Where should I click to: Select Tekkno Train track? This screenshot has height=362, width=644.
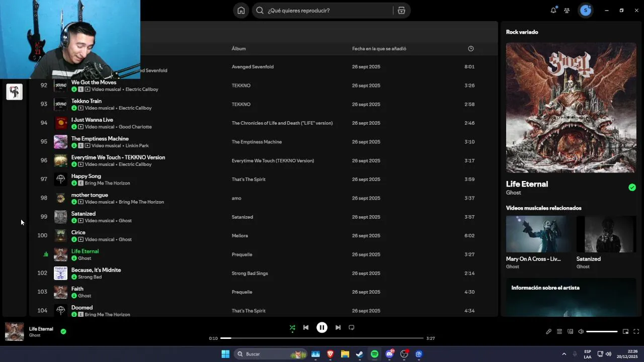pyautogui.click(x=87, y=101)
